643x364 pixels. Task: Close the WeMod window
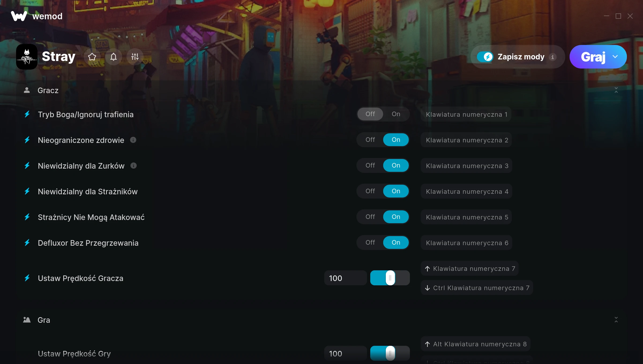click(x=630, y=16)
